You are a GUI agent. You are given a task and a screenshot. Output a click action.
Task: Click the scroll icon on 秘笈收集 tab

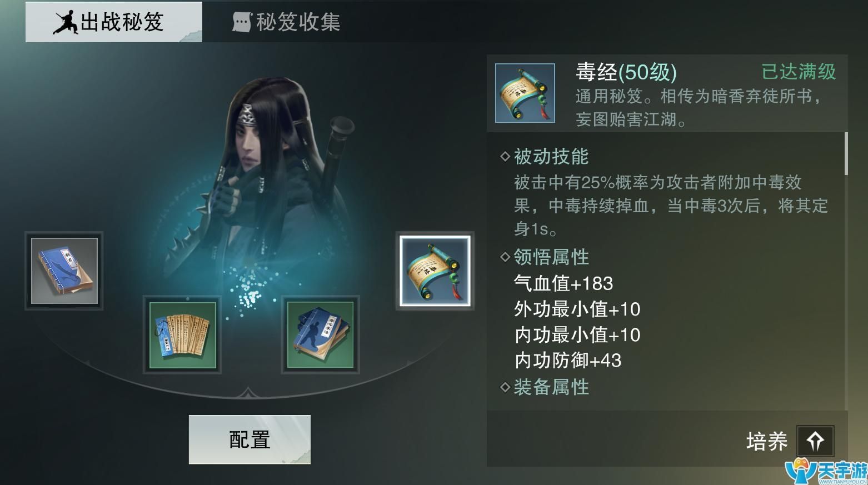tap(242, 22)
